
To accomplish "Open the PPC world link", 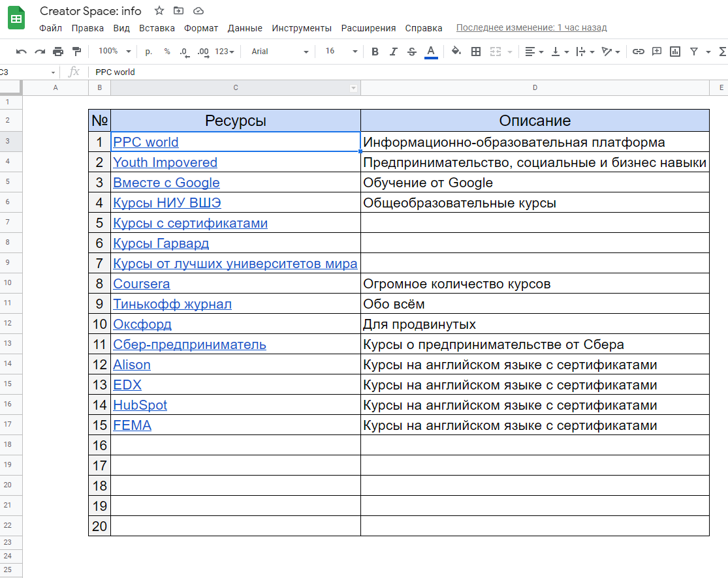I will pyautogui.click(x=146, y=142).
